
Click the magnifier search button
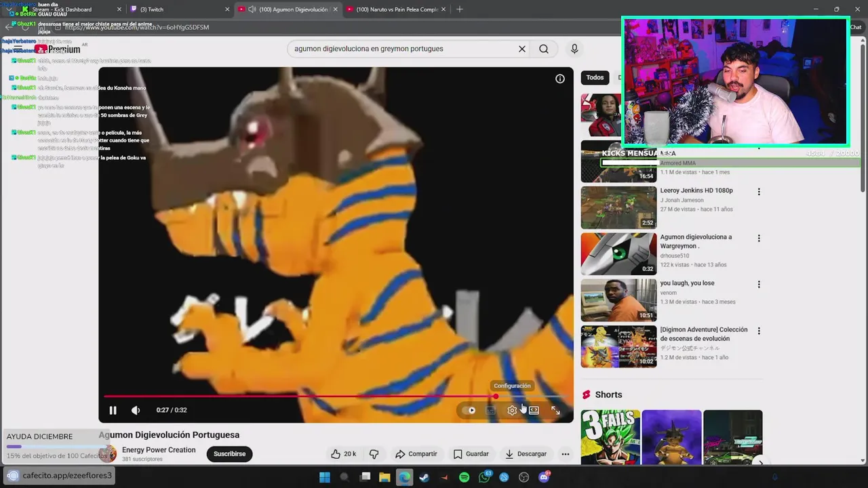click(544, 49)
